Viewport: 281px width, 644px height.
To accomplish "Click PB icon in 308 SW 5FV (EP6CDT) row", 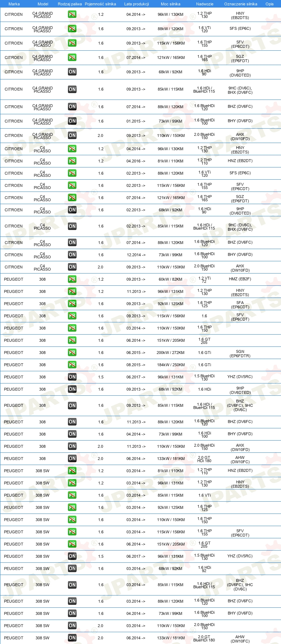I will coord(72,532).
